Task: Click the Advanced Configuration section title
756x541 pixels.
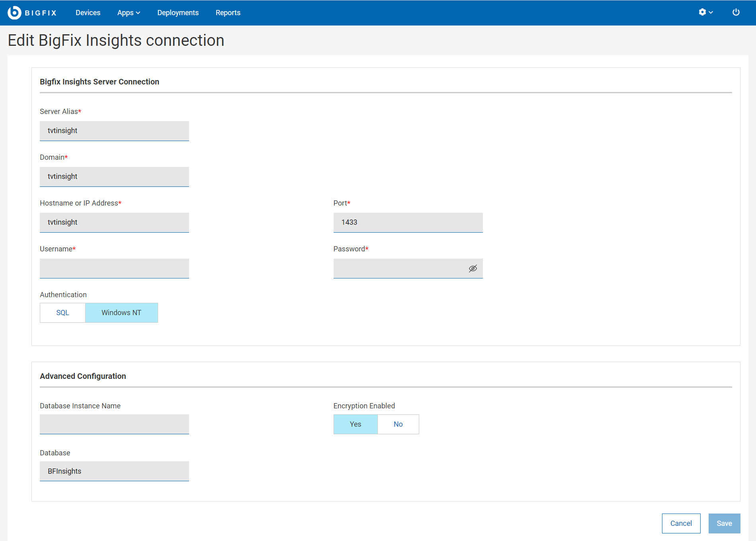Action: pos(83,376)
